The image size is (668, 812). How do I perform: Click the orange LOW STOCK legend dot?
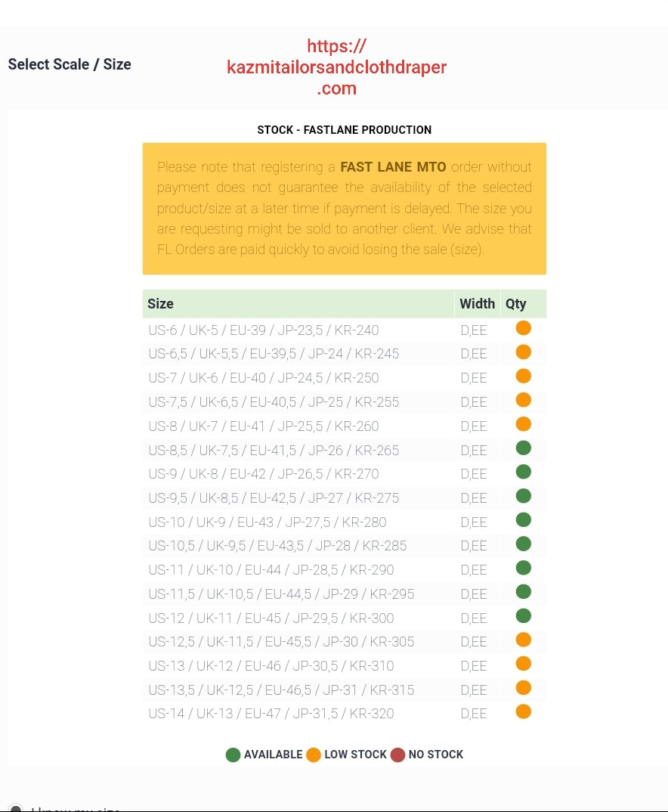314,755
